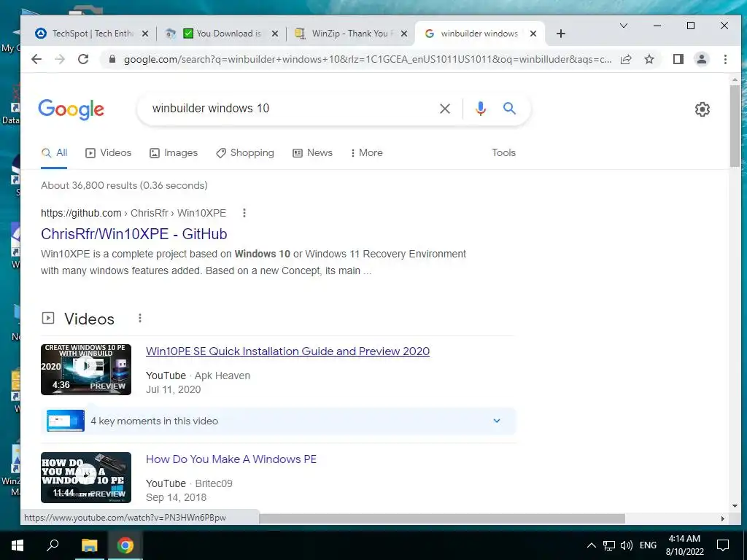Expand 4 key moments in this video
The height and width of the screenshot is (560, 747).
coord(497,421)
